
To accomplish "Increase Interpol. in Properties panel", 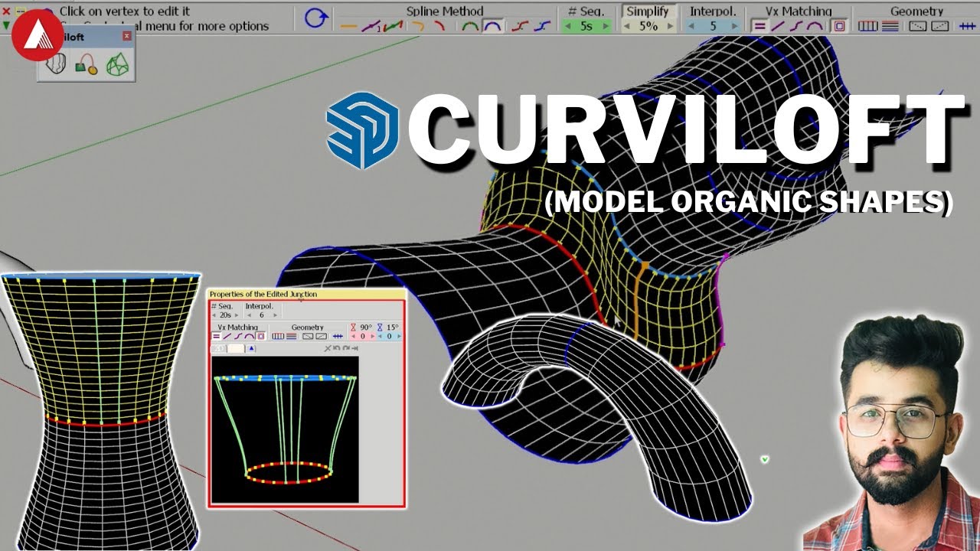I will point(275,315).
